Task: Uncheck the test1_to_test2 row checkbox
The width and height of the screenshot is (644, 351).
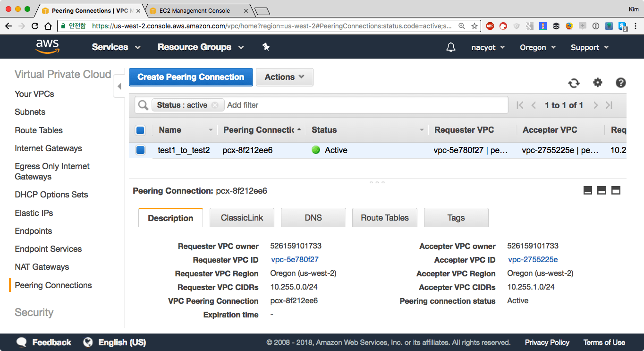Action: (x=140, y=150)
